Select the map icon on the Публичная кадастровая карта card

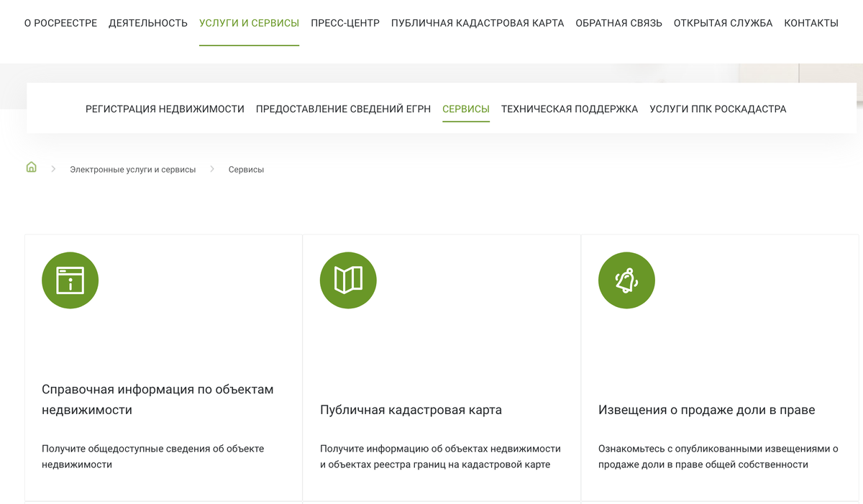pyautogui.click(x=348, y=280)
